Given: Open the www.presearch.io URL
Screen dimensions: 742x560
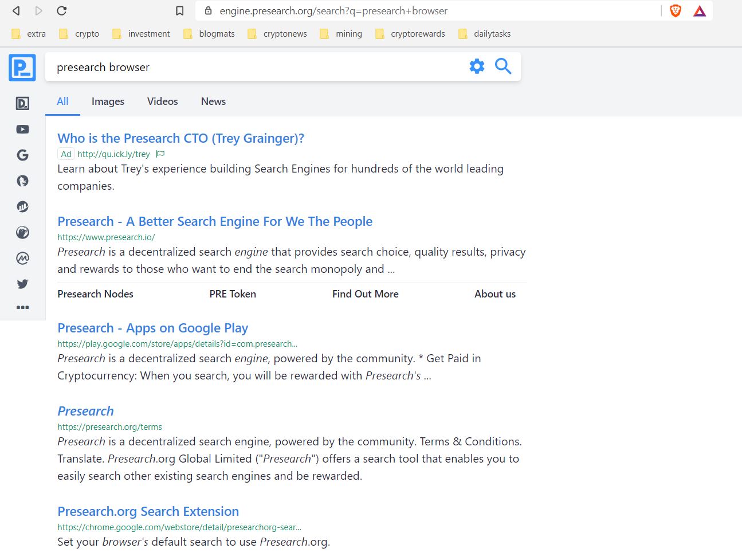Looking at the screenshot, I should (x=106, y=237).
